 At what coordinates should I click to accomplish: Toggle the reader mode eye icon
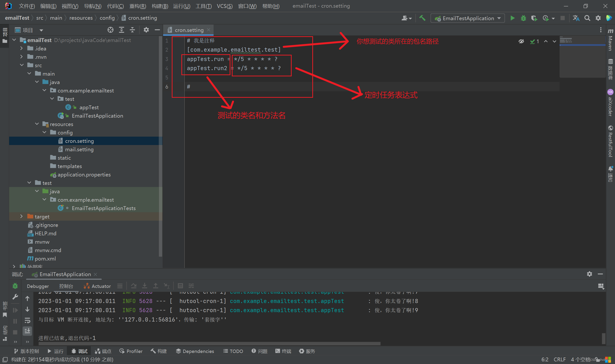pyautogui.click(x=521, y=41)
